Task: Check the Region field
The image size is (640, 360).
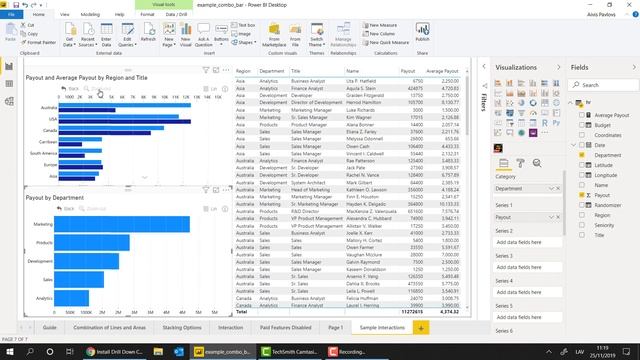Action: tap(582, 215)
